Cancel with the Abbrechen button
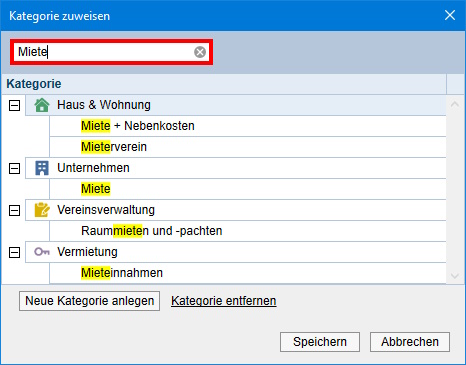The height and width of the screenshot is (365, 466). [410, 342]
